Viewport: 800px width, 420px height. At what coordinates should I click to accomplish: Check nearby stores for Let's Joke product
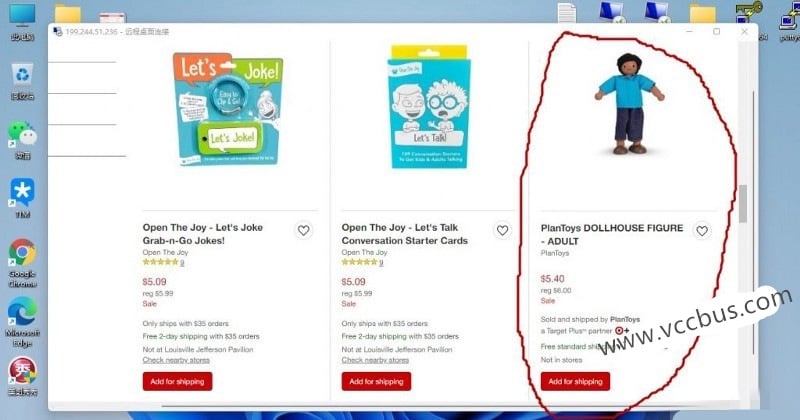coord(176,360)
